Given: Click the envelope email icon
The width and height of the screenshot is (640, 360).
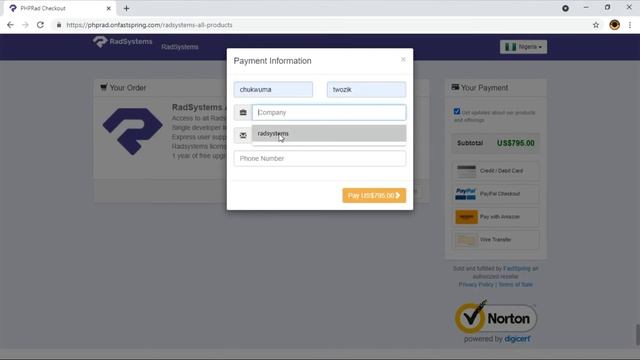Looking at the screenshot, I should point(243,136).
